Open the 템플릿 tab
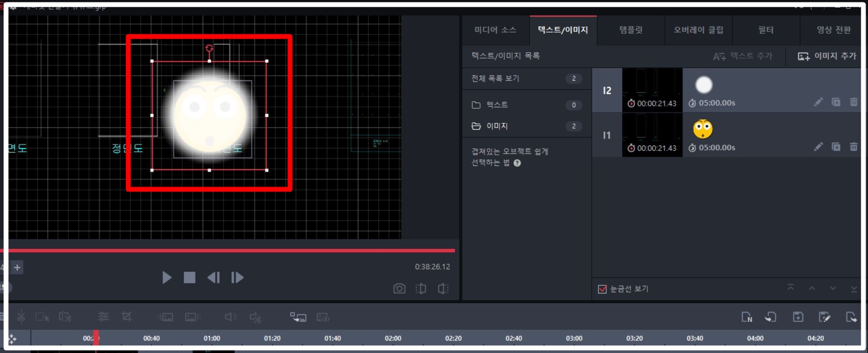The height and width of the screenshot is (353, 868). point(631,30)
